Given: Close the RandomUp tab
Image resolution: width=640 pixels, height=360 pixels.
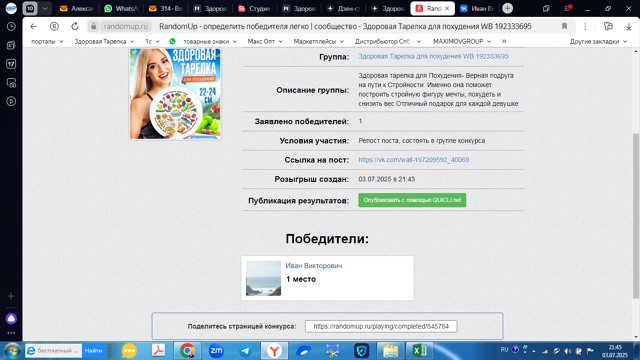Looking at the screenshot, I should point(447,8).
